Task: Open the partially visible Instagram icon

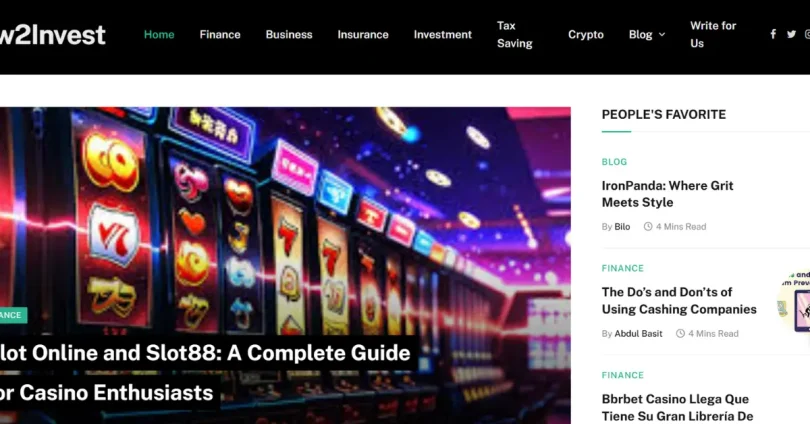Action: coord(807,34)
